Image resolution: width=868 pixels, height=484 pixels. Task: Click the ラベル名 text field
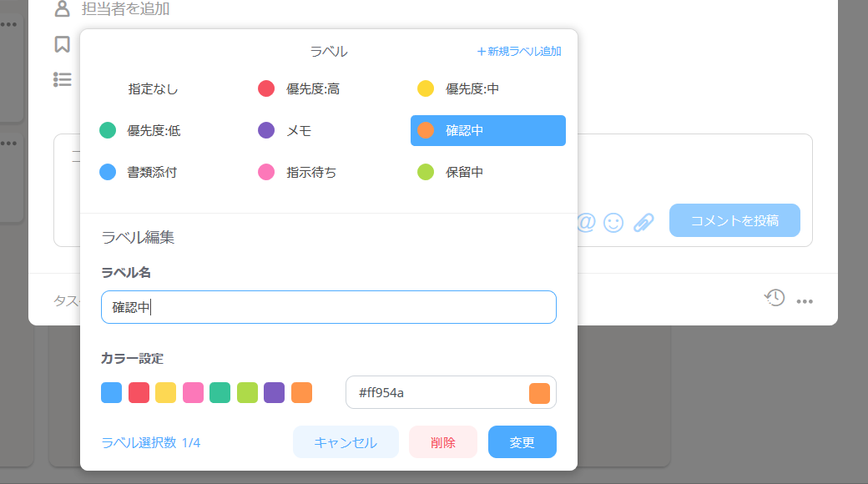pos(328,307)
